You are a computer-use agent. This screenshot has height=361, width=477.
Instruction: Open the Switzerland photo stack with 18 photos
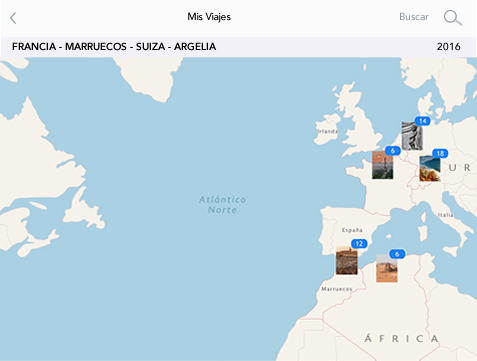coord(430,168)
